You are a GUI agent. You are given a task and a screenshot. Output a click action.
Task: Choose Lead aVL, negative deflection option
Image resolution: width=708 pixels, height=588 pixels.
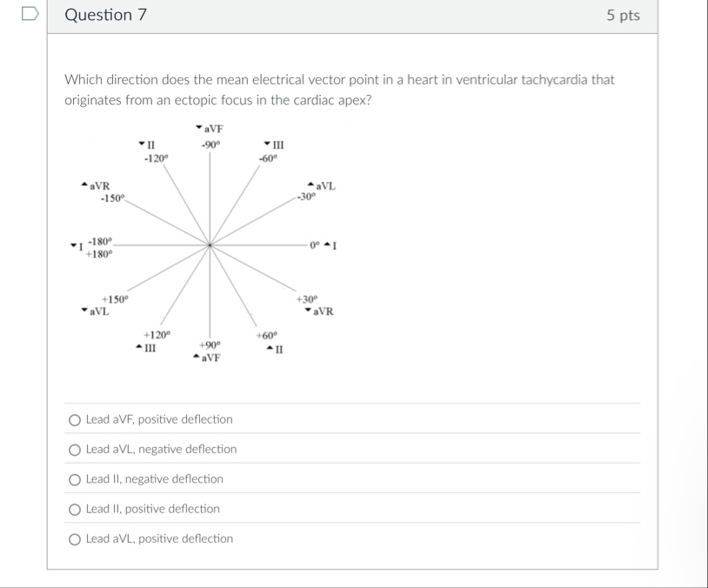click(x=73, y=449)
